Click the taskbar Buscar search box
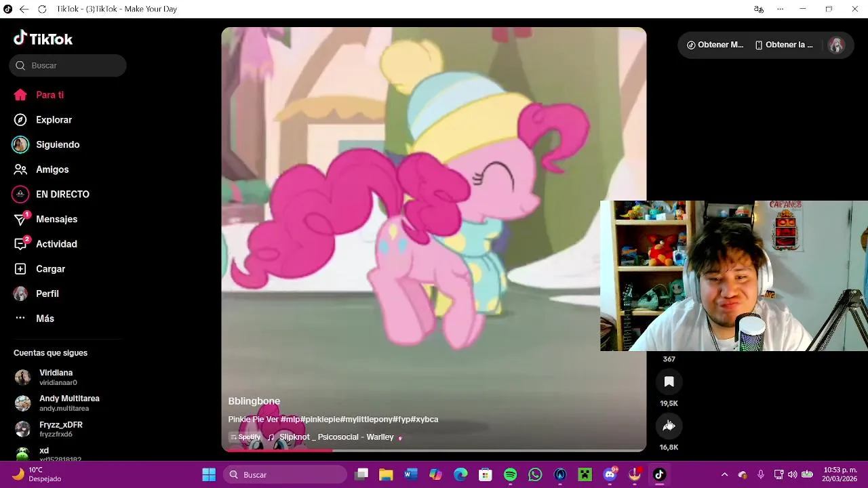The width and height of the screenshot is (868, 488). coord(285,474)
